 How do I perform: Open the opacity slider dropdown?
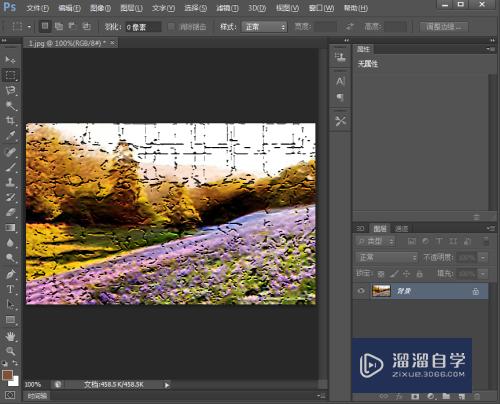[x=483, y=258]
